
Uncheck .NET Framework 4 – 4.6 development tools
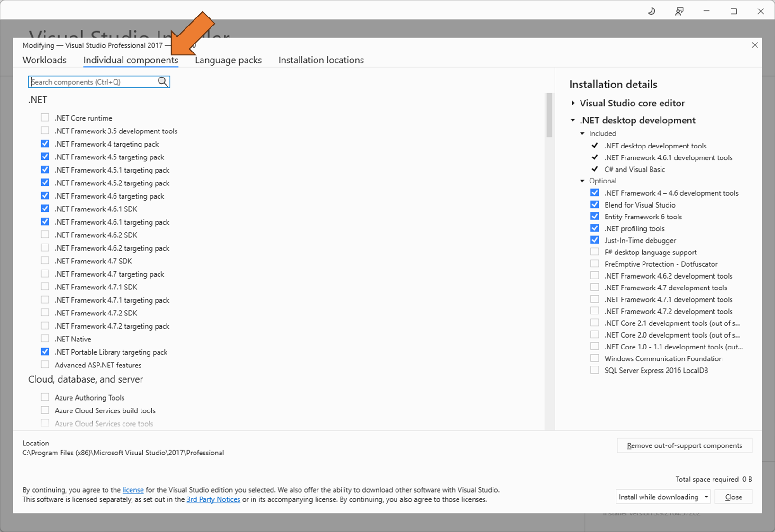(x=595, y=192)
